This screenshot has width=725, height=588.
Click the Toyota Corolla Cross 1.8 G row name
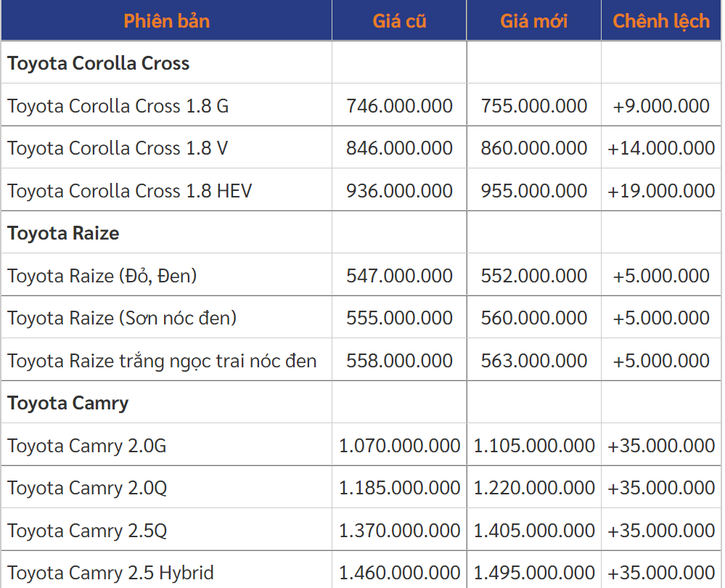point(118,106)
